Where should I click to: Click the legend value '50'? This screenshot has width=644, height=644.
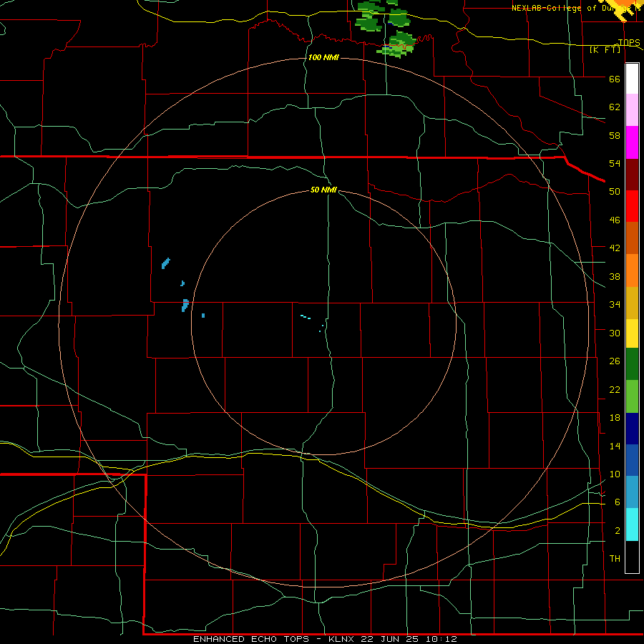tap(615, 192)
